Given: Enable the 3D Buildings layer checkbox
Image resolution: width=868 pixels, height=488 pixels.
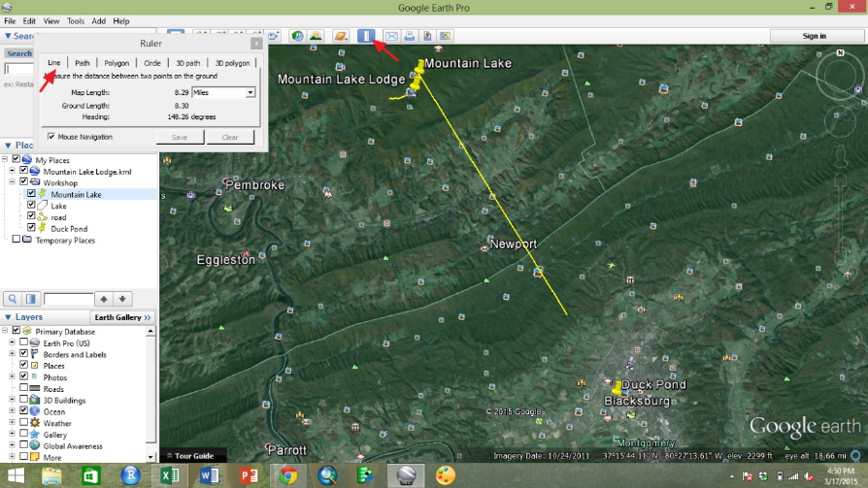Looking at the screenshot, I should click(24, 399).
